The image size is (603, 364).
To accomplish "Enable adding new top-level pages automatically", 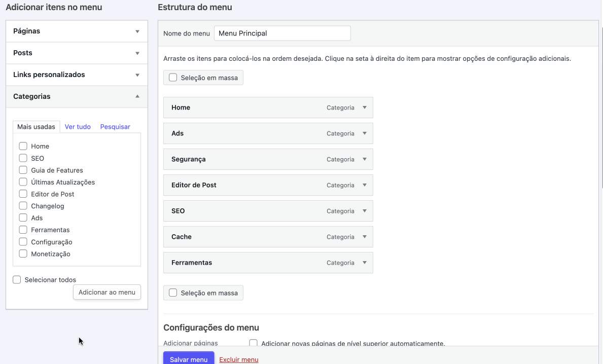I will pos(254,343).
